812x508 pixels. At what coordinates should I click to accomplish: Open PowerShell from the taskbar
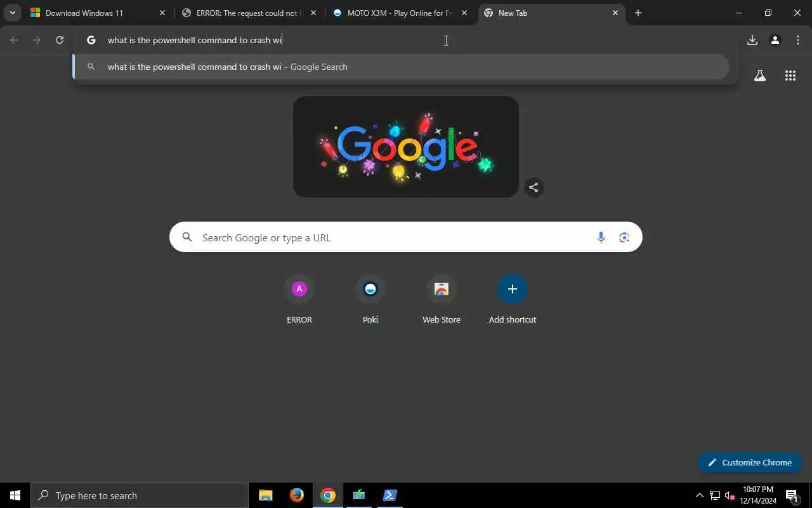pyautogui.click(x=390, y=495)
